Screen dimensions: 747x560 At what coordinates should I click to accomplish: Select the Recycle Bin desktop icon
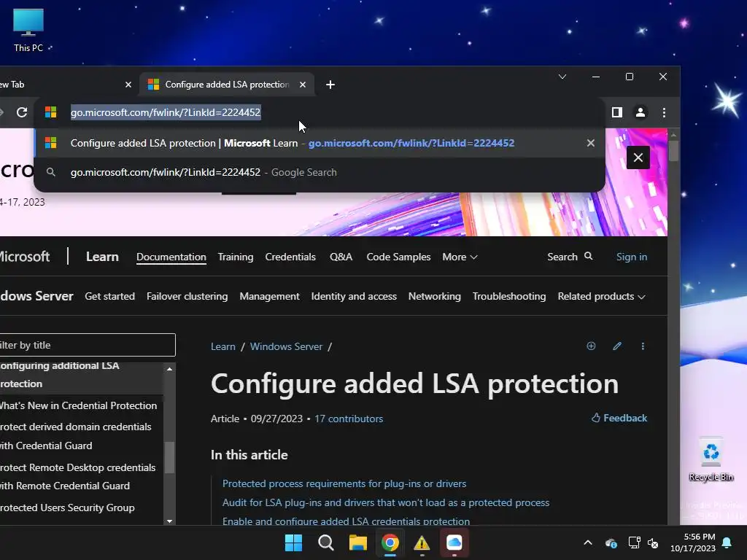pyautogui.click(x=711, y=459)
